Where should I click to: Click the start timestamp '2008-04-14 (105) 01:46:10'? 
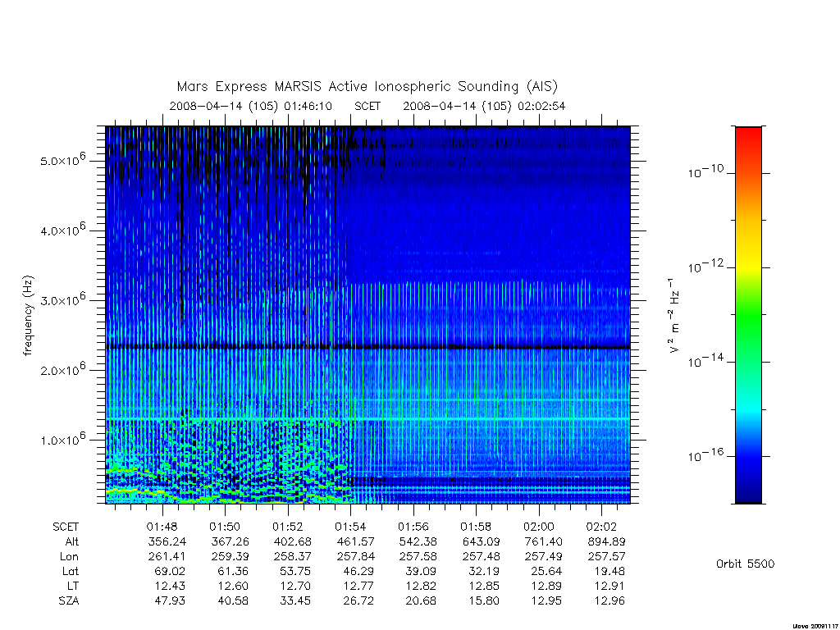coord(251,106)
